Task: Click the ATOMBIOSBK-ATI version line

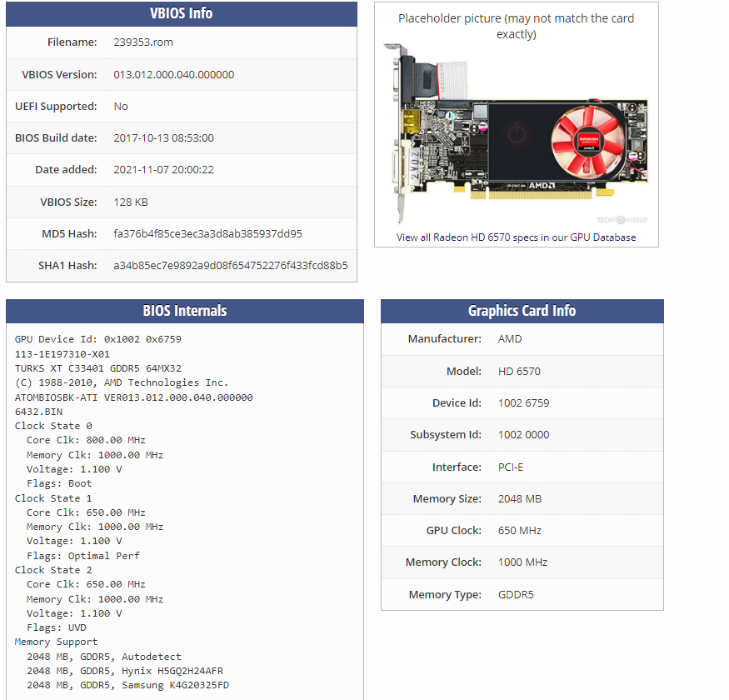Action: 134,397
